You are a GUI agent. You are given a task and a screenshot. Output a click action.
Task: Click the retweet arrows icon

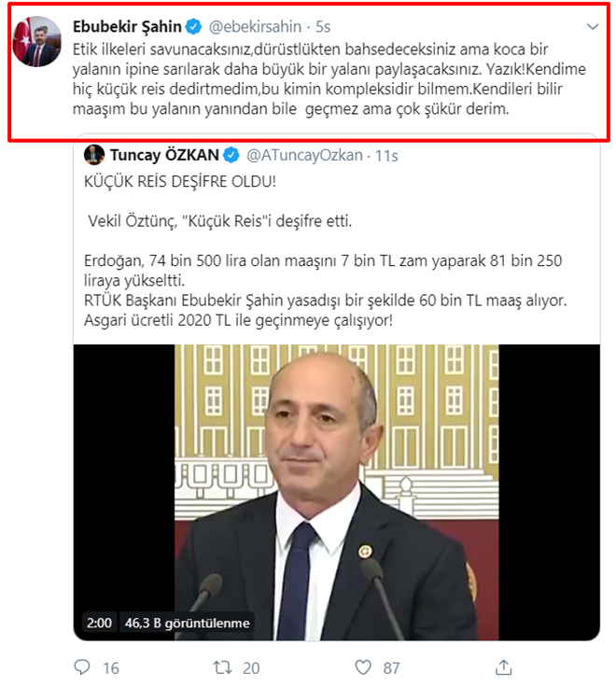[x=222, y=667]
